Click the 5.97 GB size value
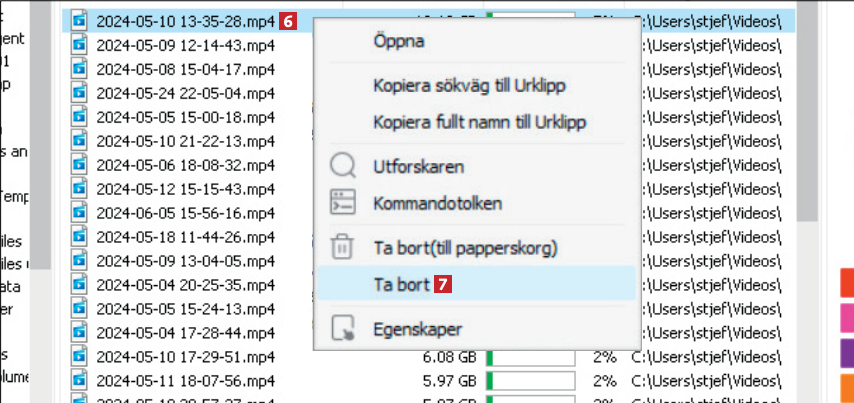The width and height of the screenshot is (854, 403). (x=449, y=380)
